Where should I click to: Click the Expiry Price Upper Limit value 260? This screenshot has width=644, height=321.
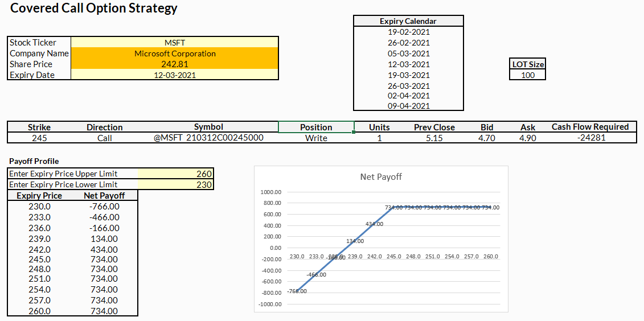point(175,174)
